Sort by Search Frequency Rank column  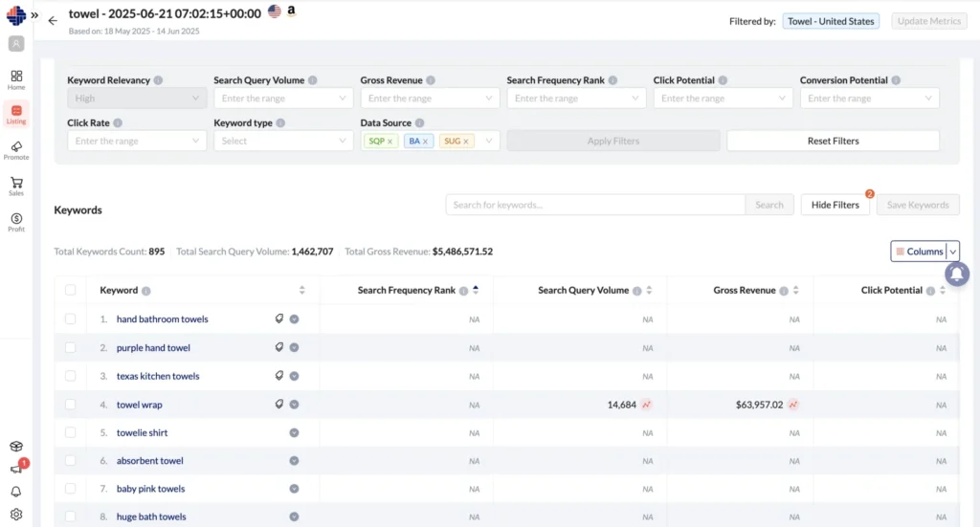point(476,290)
